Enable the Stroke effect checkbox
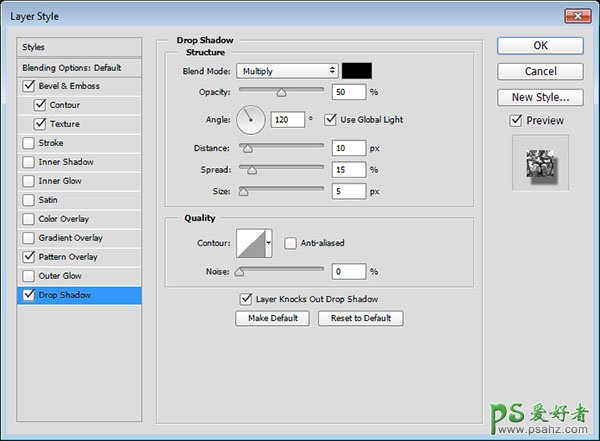 click(28, 143)
